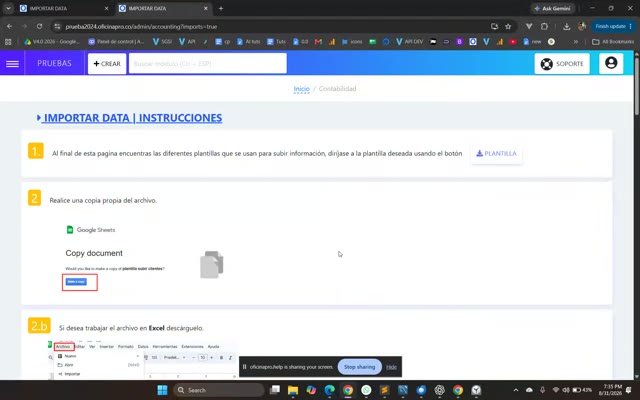Open the hamburger menu in the purple header
The height and width of the screenshot is (400, 640).
(x=12, y=64)
